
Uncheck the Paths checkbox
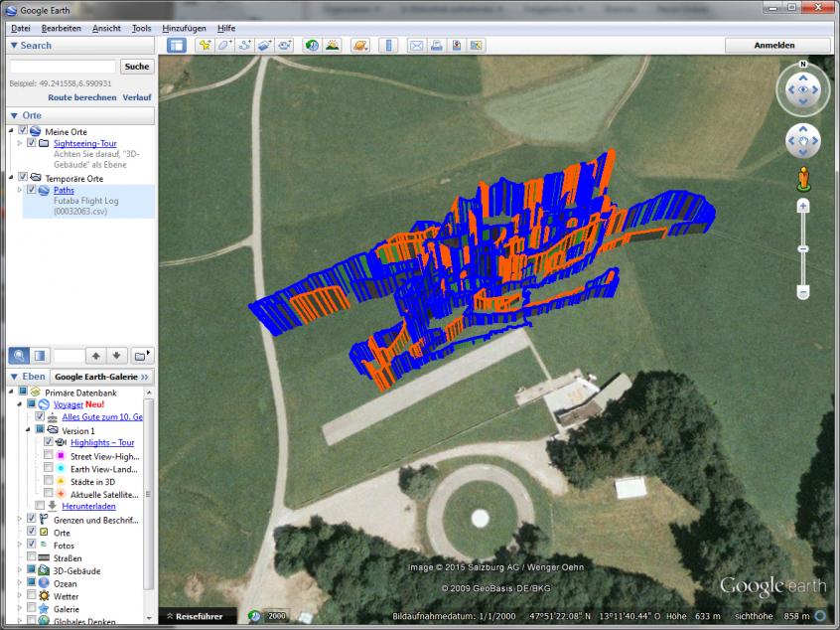(32, 190)
